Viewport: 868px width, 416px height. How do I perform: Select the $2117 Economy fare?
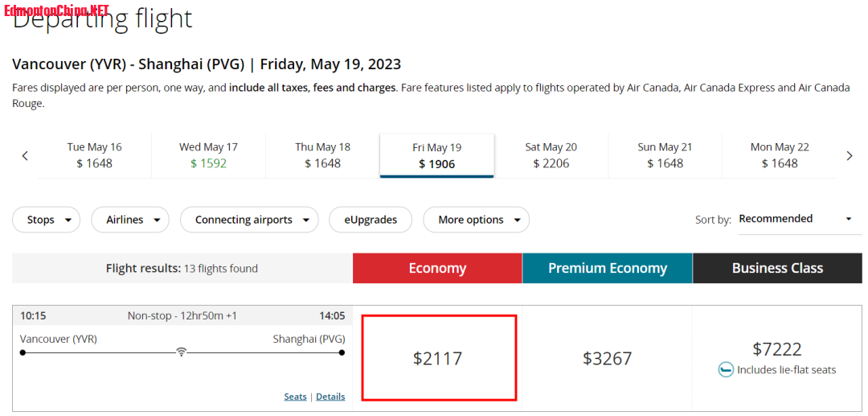click(x=438, y=358)
